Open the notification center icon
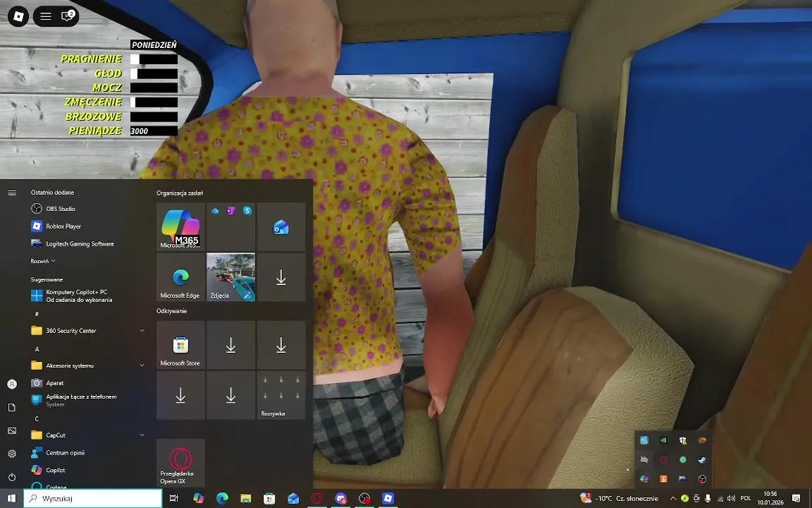This screenshot has width=812, height=508. pos(796,498)
